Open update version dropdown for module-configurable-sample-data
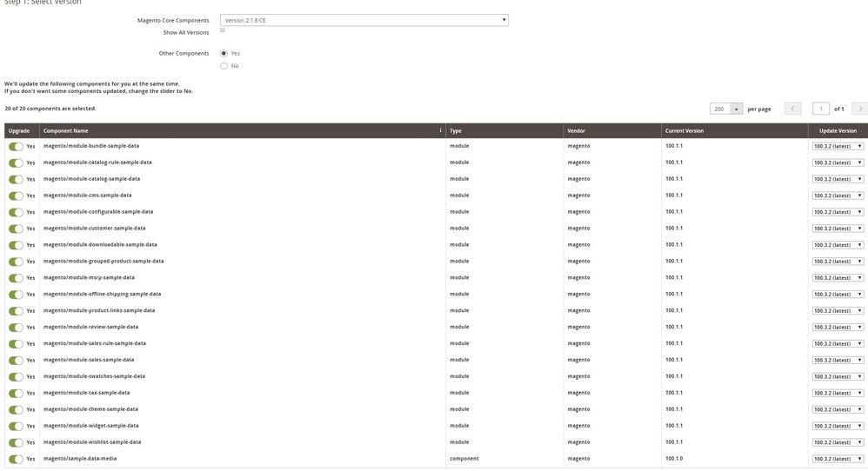Viewport: 868px width, 471px height. pos(838,212)
